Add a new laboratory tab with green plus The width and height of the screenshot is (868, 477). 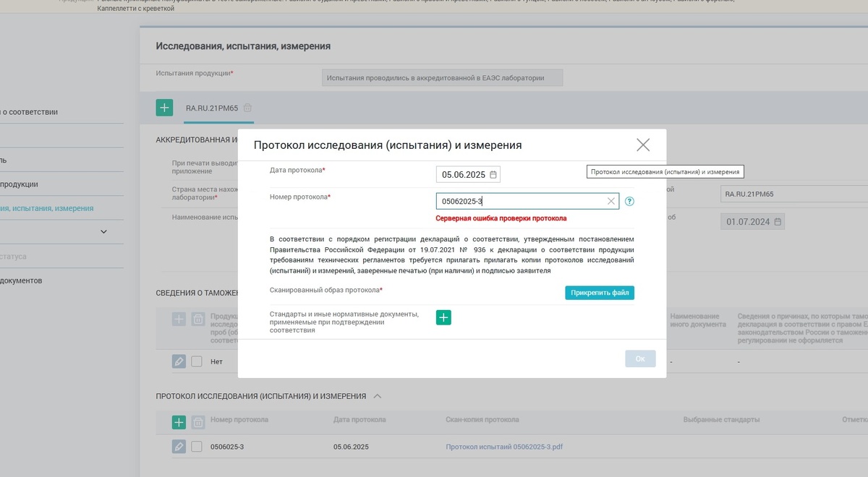pos(164,106)
